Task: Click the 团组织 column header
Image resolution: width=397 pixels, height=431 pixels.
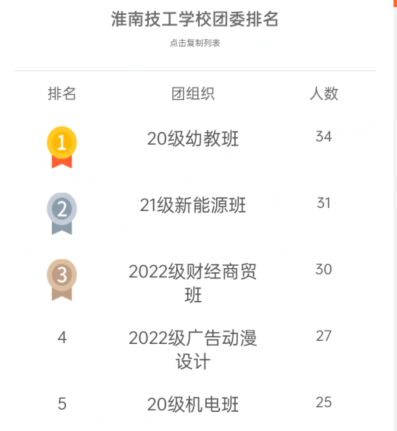Action: [x=193, y=93]
